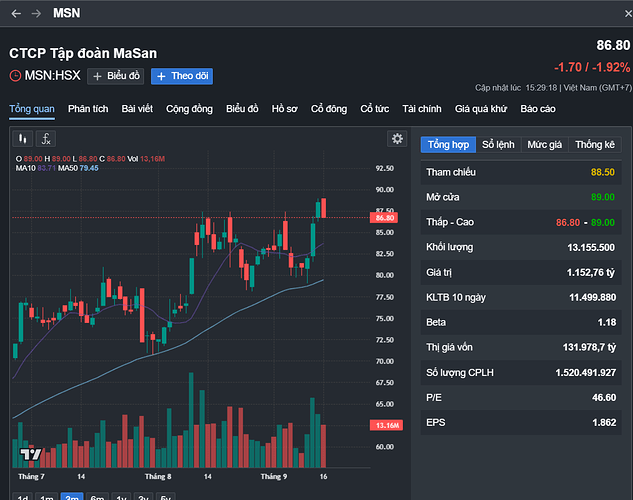Switch the side panel to Sổ lệnh
The width and height of the screenshot is (633, 500).
498,144
